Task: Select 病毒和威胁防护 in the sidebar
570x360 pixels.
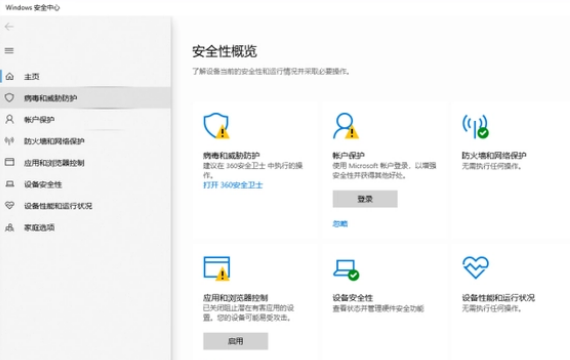Action: click(86, 98)
